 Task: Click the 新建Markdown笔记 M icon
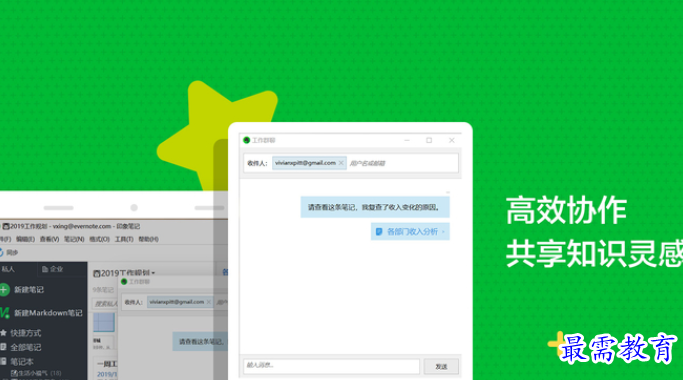4,312
